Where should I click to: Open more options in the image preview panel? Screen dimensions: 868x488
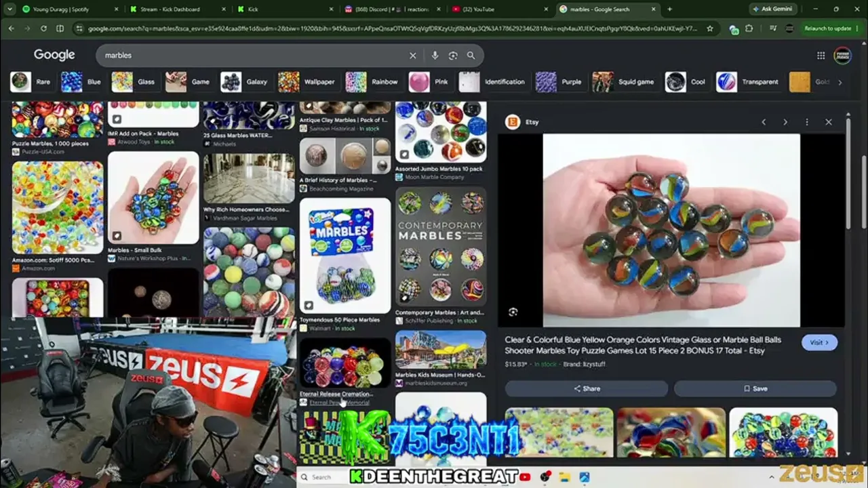(x=807, y=122)
